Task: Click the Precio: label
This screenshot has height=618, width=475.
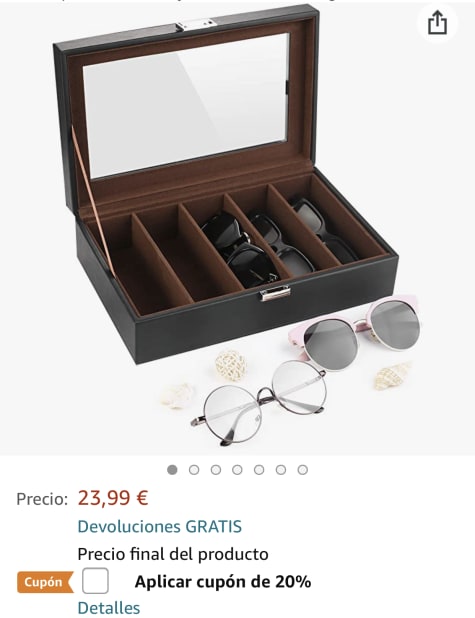Action: 42,499
